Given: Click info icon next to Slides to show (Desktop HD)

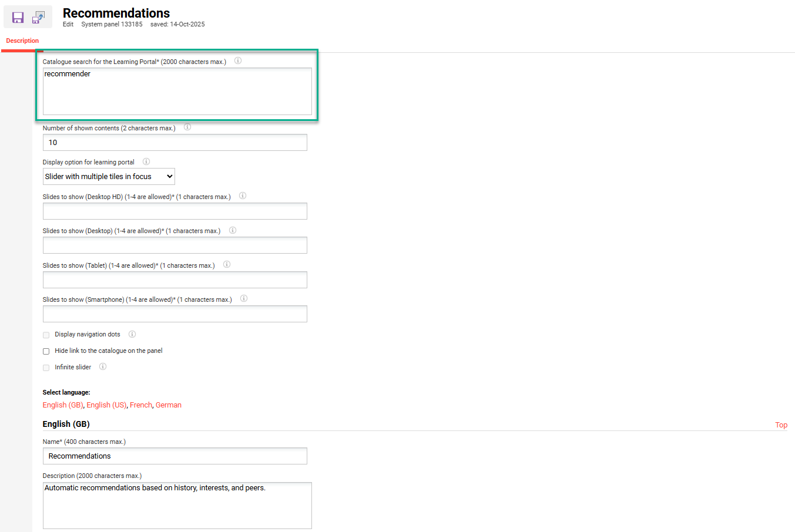Looking at the screenshot, I should click(242, 196).
